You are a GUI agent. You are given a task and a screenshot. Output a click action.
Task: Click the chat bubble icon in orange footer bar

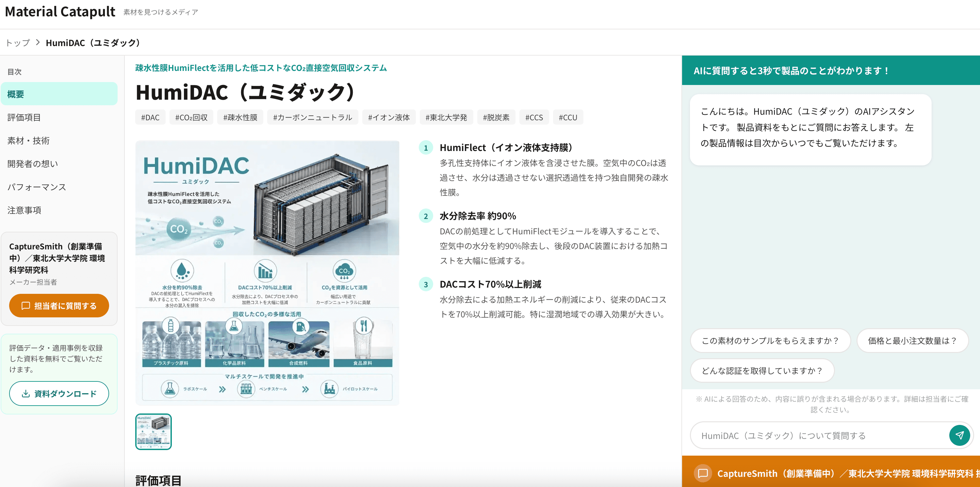pyautogui.click(x=703, y=473)
